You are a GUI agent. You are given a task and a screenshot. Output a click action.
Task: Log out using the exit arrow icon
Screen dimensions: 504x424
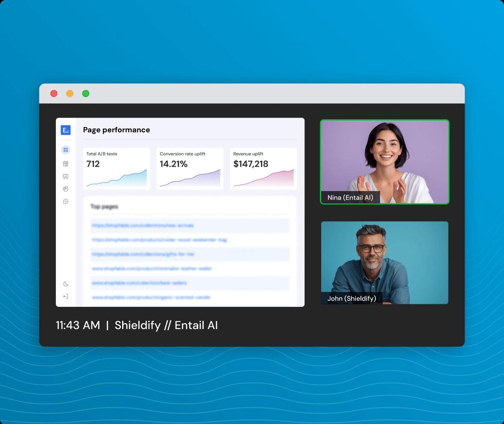click(65, 296)
